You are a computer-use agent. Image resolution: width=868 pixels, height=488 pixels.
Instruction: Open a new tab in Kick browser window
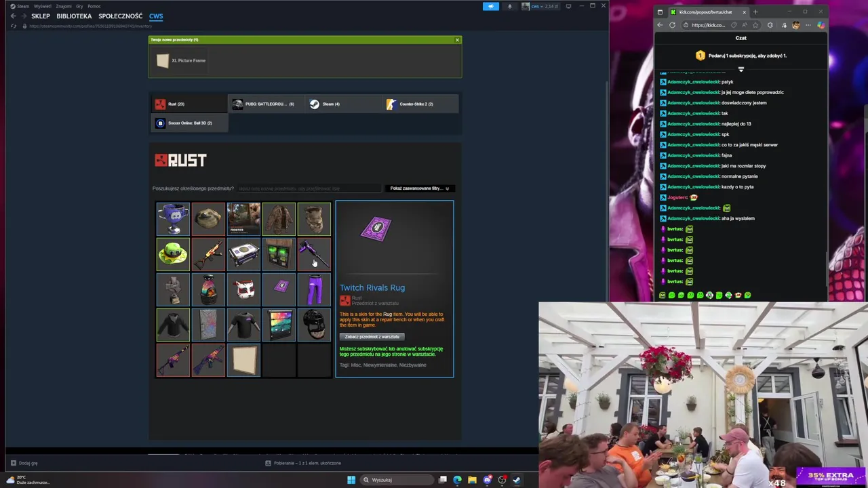(755, 12)
